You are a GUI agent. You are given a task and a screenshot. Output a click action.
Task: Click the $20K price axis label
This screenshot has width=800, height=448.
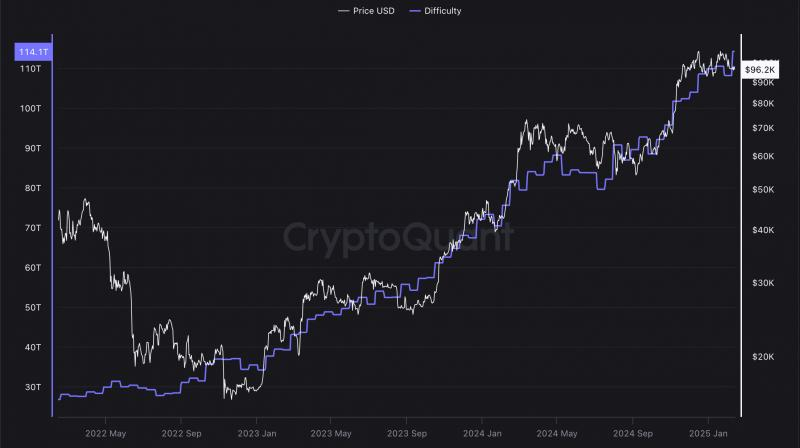pos(763,357)
